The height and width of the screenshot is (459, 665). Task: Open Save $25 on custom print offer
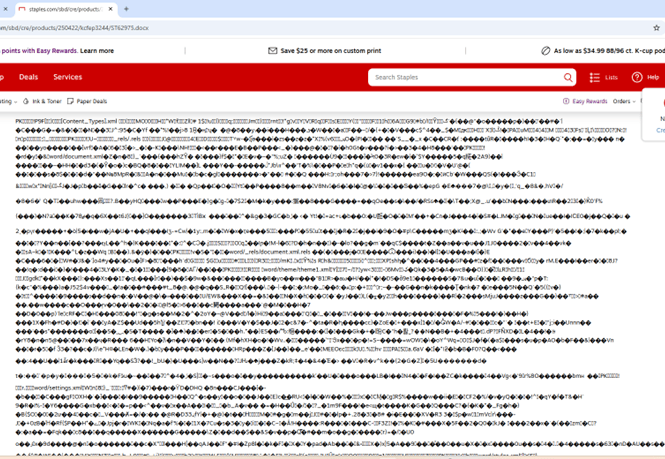point(330,51)
